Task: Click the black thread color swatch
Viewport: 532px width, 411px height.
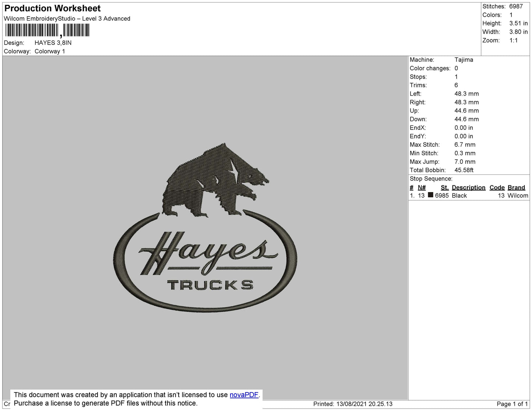Action: (x=430, y=195)
